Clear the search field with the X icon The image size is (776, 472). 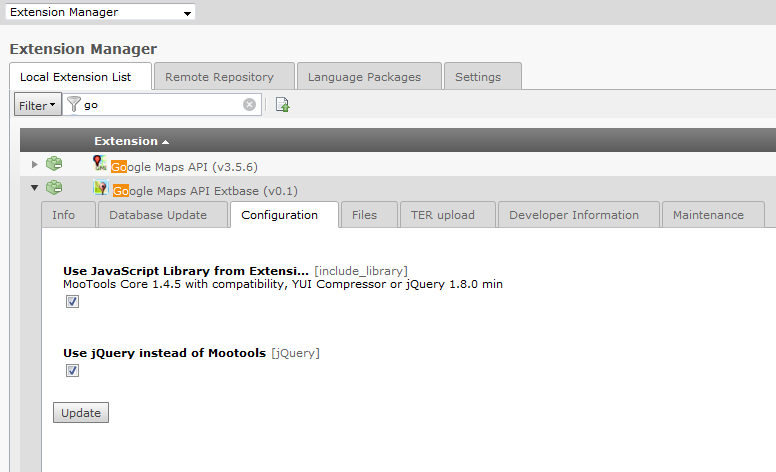[249, 105]
